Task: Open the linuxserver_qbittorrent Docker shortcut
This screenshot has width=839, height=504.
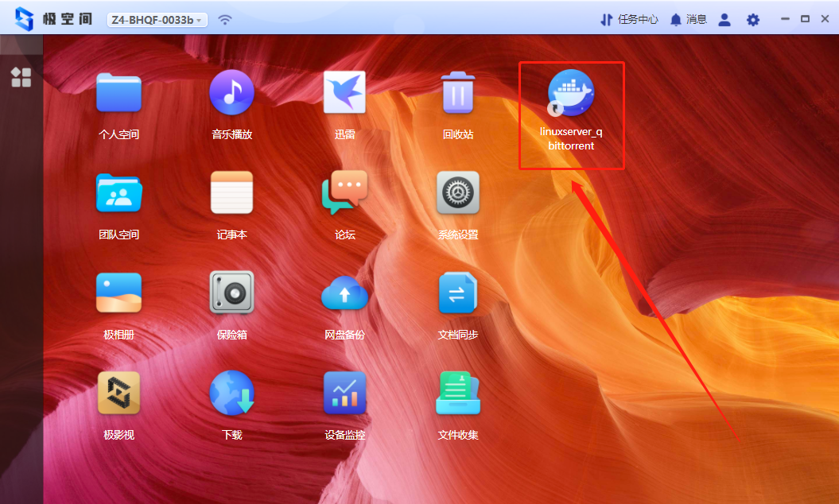Action: [x=570, y=94]
